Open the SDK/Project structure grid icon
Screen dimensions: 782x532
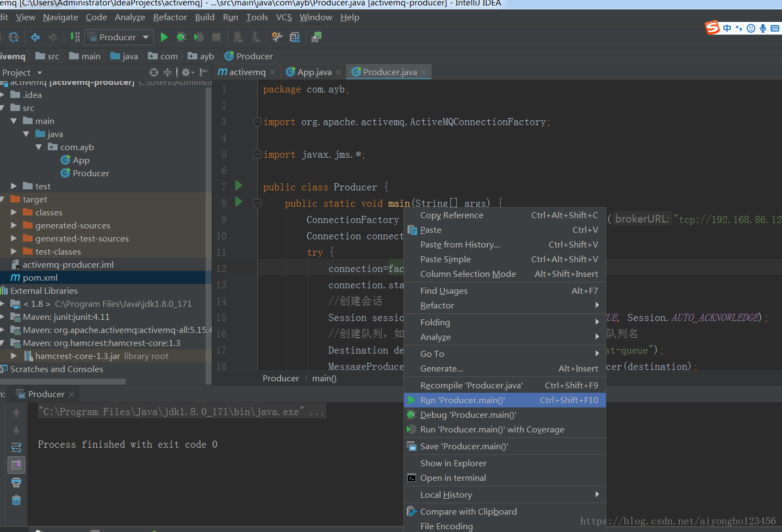tap(295, 37)
